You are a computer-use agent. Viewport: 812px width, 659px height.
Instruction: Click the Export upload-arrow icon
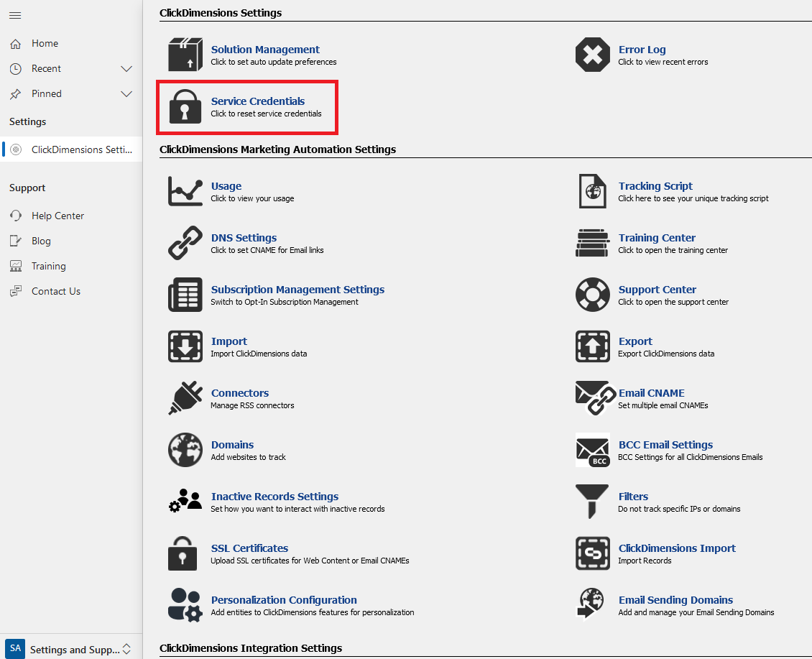[x=592, y=346]
